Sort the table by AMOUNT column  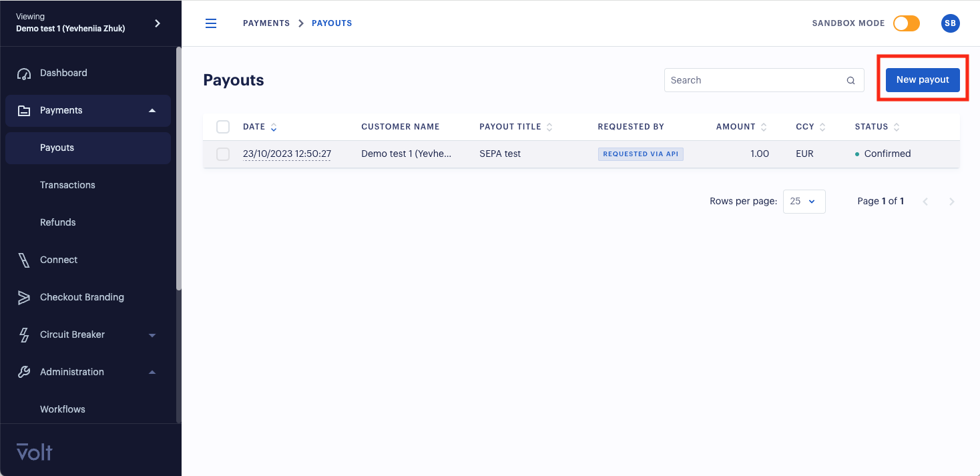(x=764, y=126)
